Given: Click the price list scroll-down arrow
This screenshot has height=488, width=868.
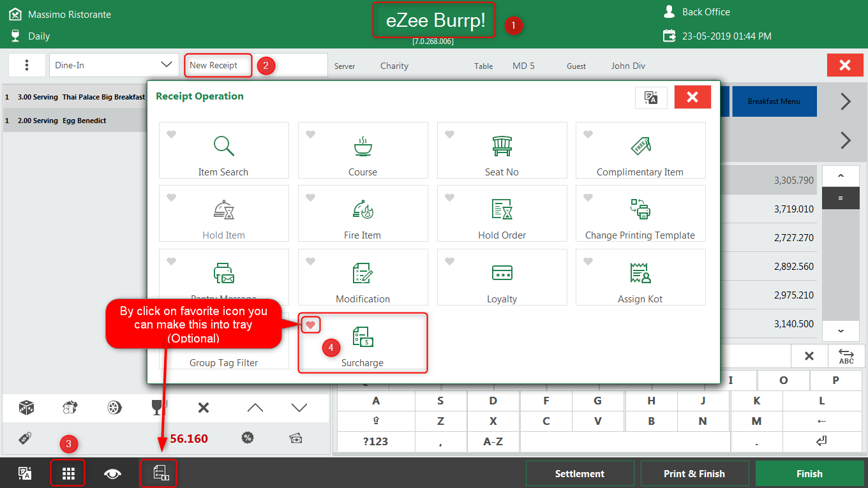Looking at the screenshot, I should (840, 330).
